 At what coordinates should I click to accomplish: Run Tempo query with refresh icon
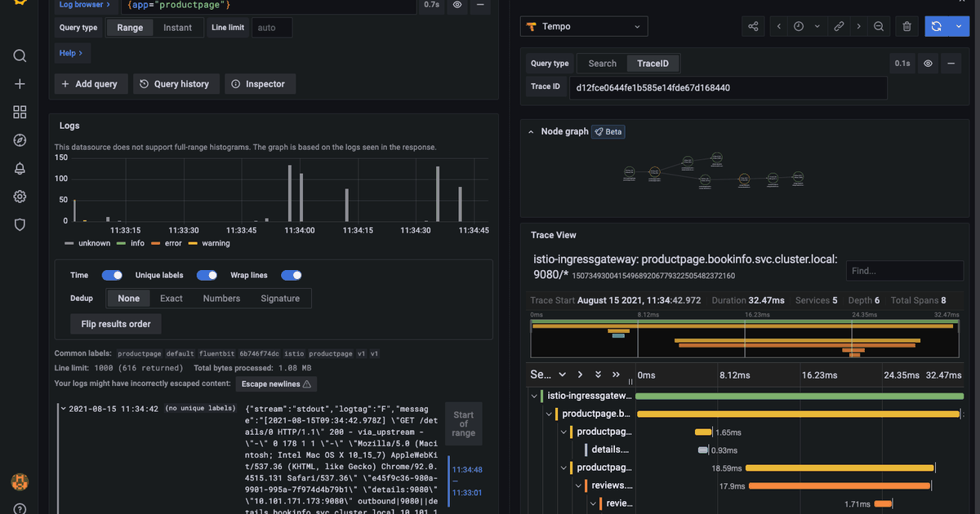(937, 26)
